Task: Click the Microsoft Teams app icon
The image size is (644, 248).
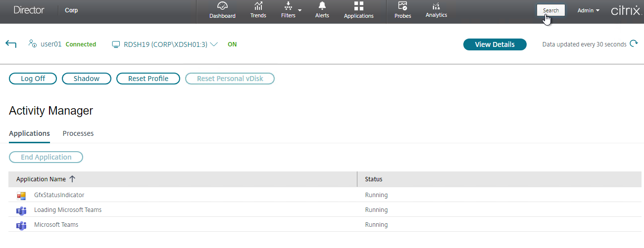Action: pyautogui.click(x=21, y=225)
